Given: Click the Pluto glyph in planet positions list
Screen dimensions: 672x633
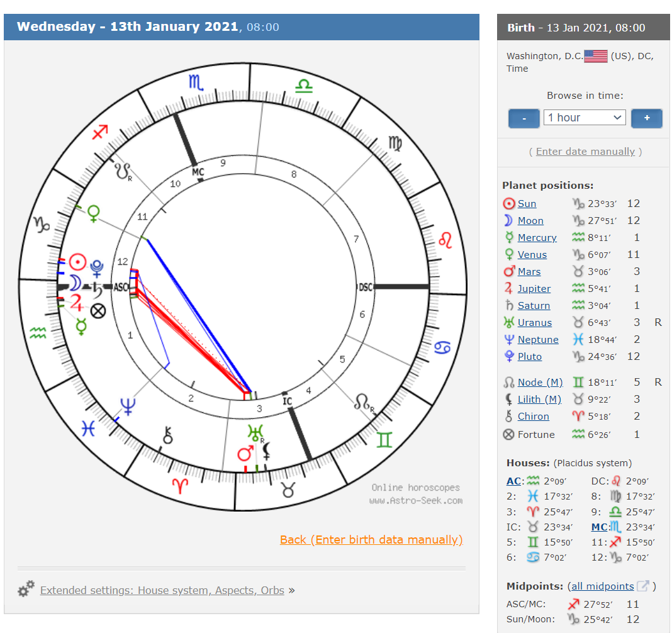Looking at the screenshot, I should (509, 356).
